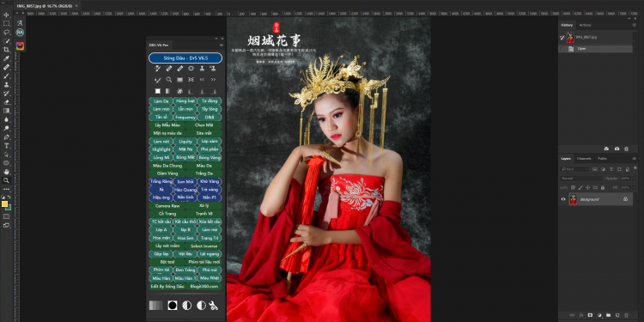Switch to the Actions tab
This screenshot has width=644, height=322.
pos(585,25)
